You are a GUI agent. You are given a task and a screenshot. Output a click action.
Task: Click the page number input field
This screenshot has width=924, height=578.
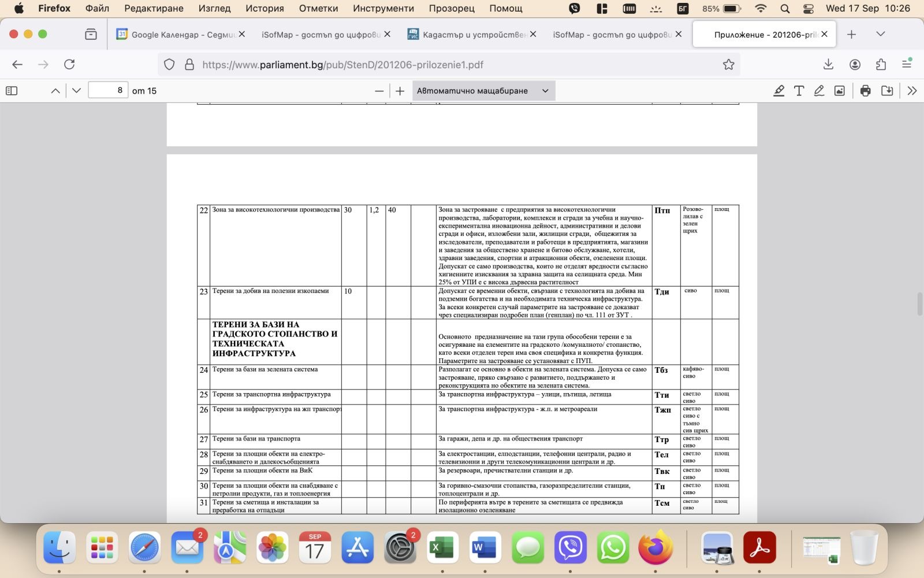click(x=108, y=91)
